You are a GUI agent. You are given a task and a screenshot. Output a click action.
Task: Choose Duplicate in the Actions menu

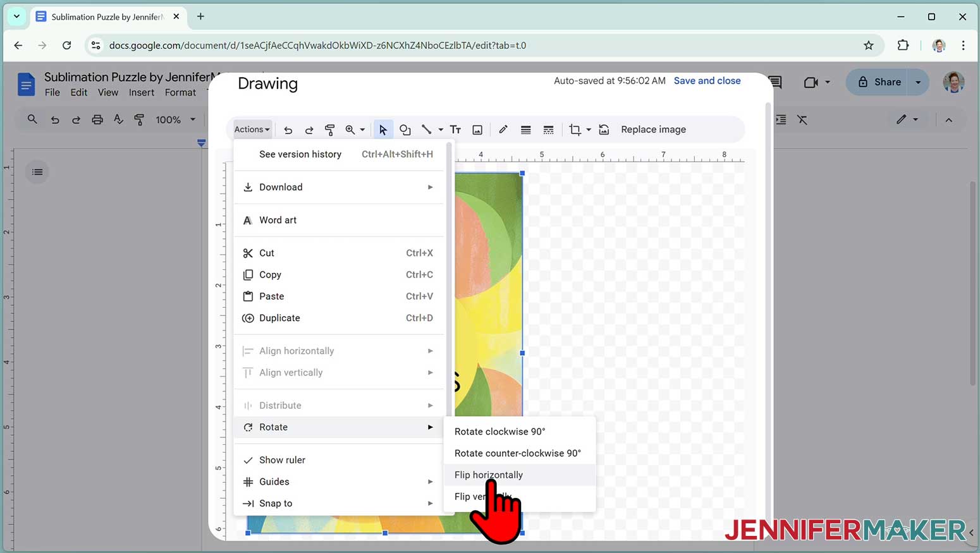[340, 318]
